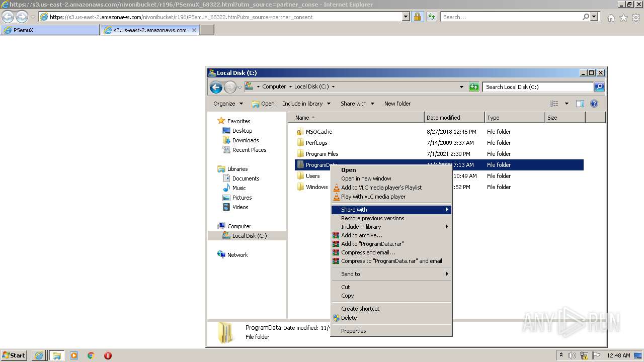Click the Open button in Explorer toolbar
Image resolution: width=644 pixels, height=362 pixels.
coord(263,104)
